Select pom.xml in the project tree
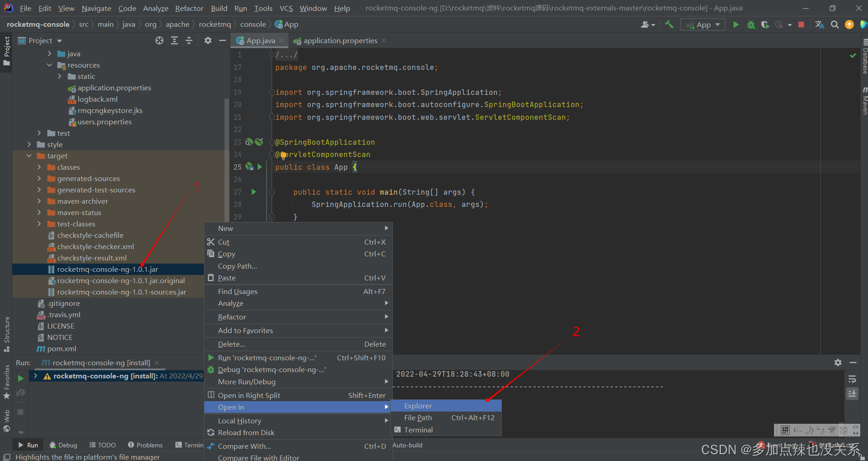This screenshot has width=868, height=461. point(61,348)
